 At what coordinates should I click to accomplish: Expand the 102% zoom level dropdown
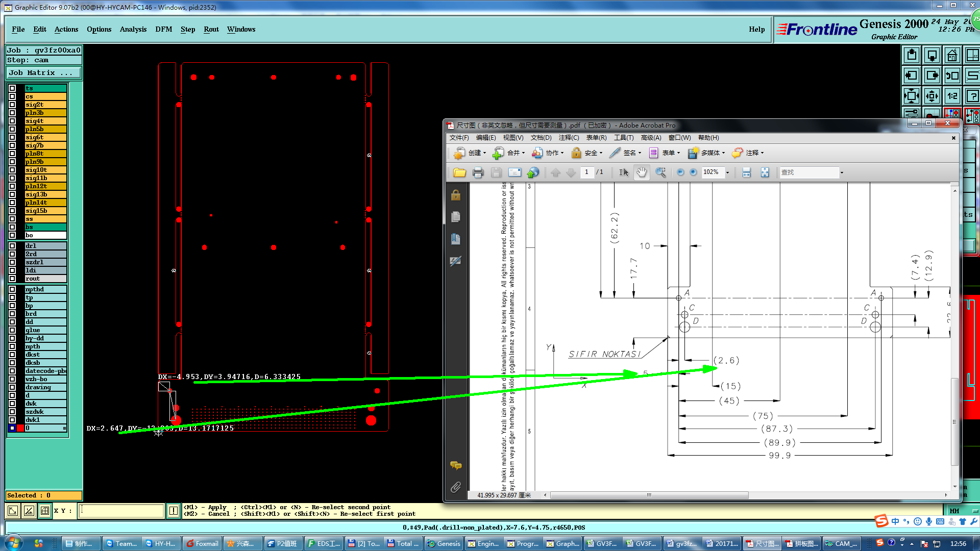[x=727, y=172]
